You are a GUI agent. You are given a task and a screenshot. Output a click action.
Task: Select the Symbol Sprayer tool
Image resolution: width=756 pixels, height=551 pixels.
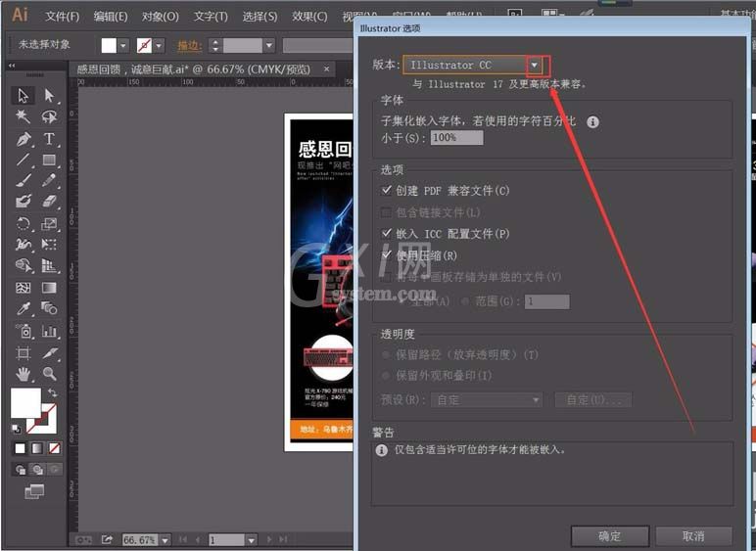pos(23,331)
